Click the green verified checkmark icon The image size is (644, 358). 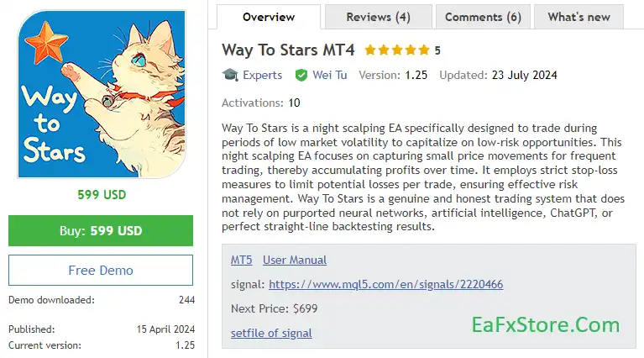(x=301, y=75)
